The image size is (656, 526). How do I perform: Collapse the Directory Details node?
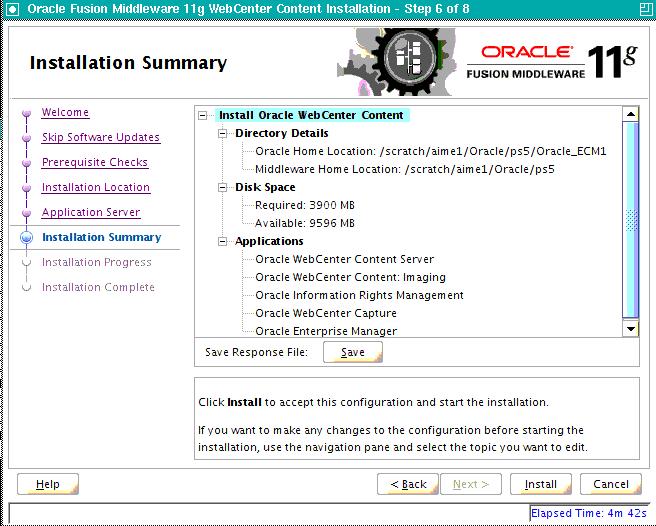[223, 133]
